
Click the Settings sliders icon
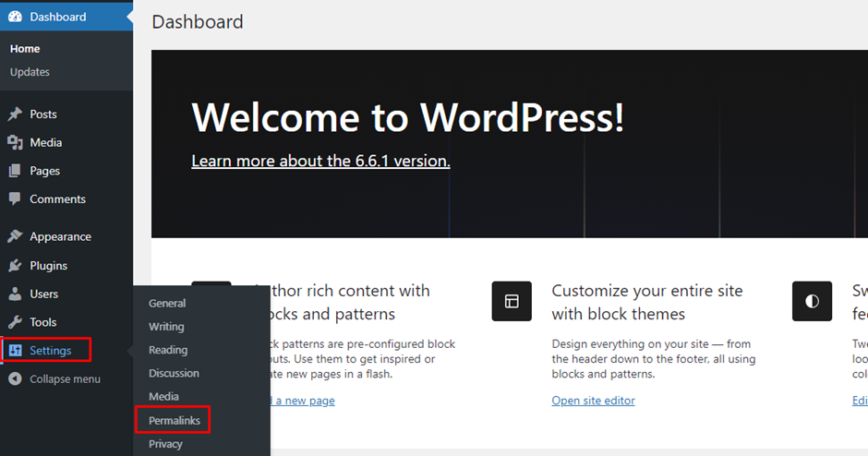pos(15,350)
